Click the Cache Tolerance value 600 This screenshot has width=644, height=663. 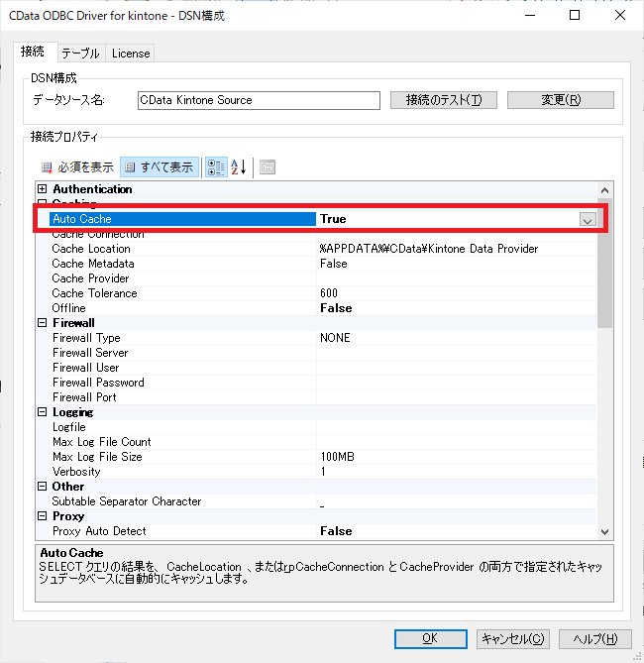coord(329,293)
